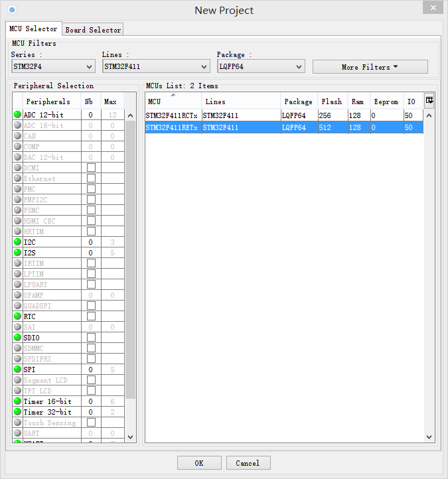The height and width of the screenshot is (479, 448).
Task: Click green status dot beside I2C
Action: point(17,242)
